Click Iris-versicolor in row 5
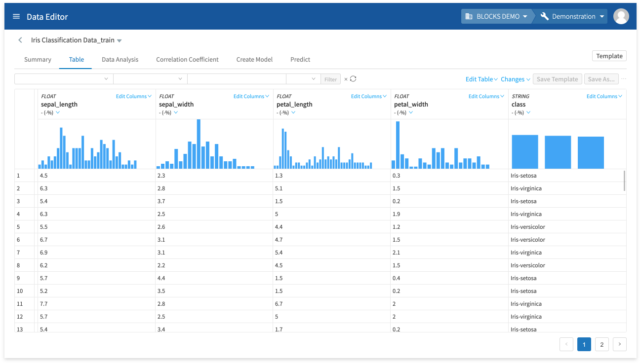This screenshot has width=641, height=364. point(528,227)
